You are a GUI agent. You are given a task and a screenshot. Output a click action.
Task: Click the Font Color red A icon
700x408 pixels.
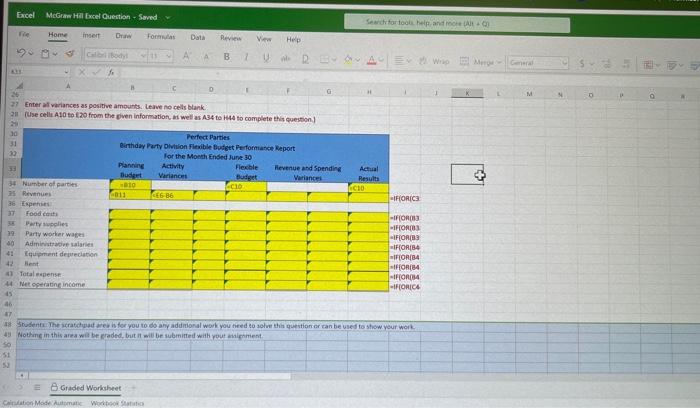click(371, 60)
